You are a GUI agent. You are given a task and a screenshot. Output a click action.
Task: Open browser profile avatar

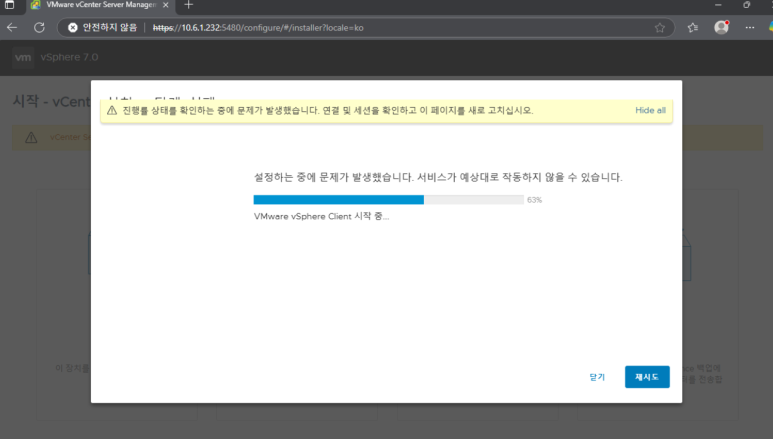[x=721, y=27]
